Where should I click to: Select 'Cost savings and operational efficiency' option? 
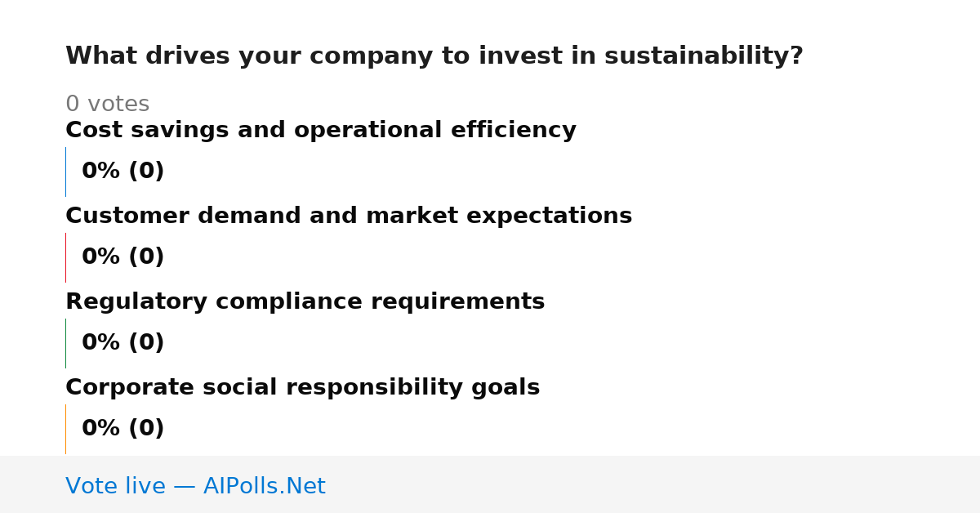click(x=321, y=131)
